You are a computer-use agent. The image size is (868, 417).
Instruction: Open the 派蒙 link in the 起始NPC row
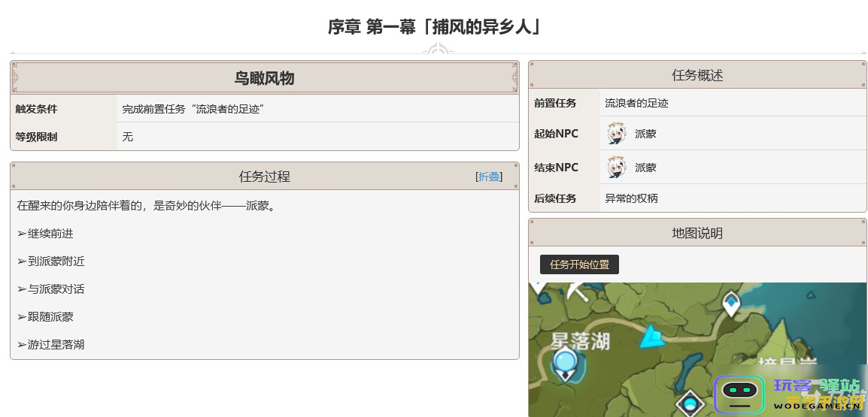645,134
